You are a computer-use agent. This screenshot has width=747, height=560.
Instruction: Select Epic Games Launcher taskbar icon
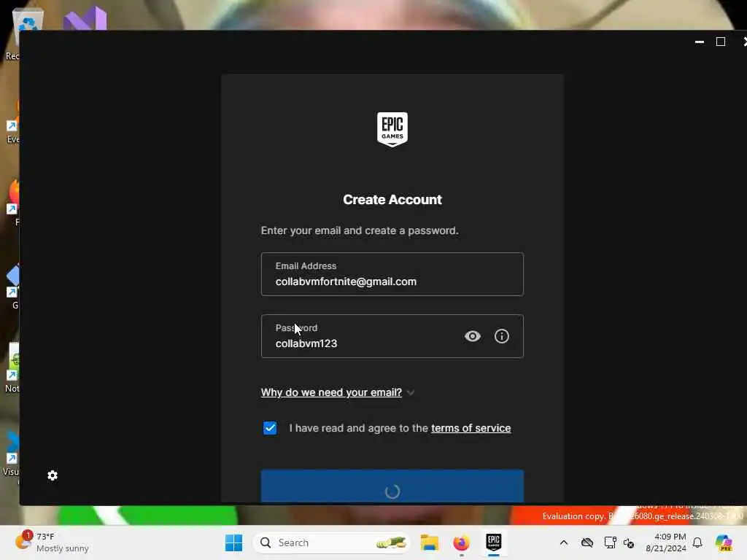tap(494, 542)
